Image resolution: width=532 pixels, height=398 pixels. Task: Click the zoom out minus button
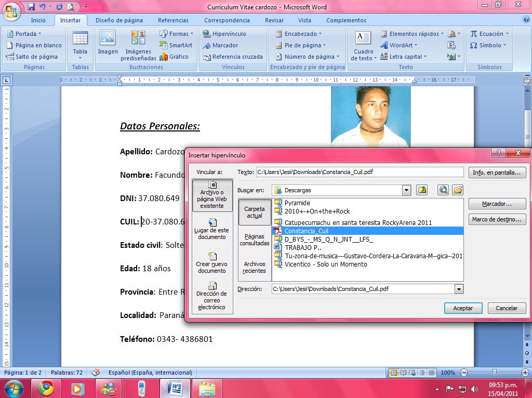point(464,373)
